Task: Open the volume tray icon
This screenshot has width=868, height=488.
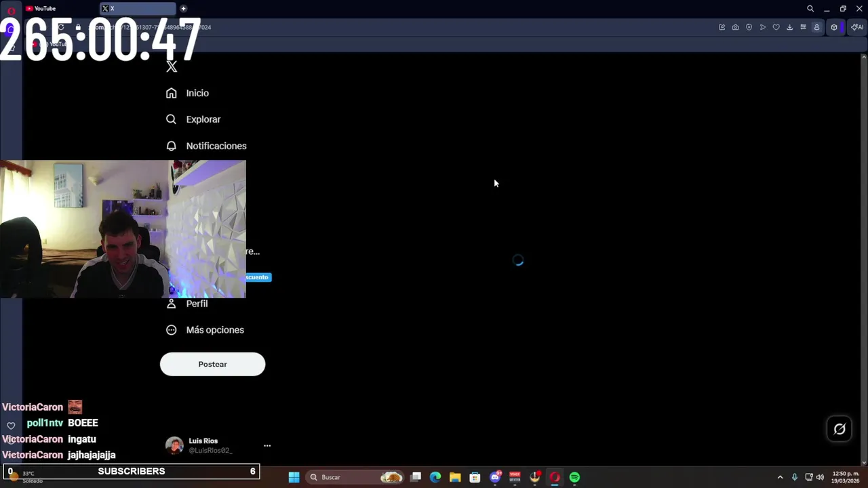Action: coord(820,477)
